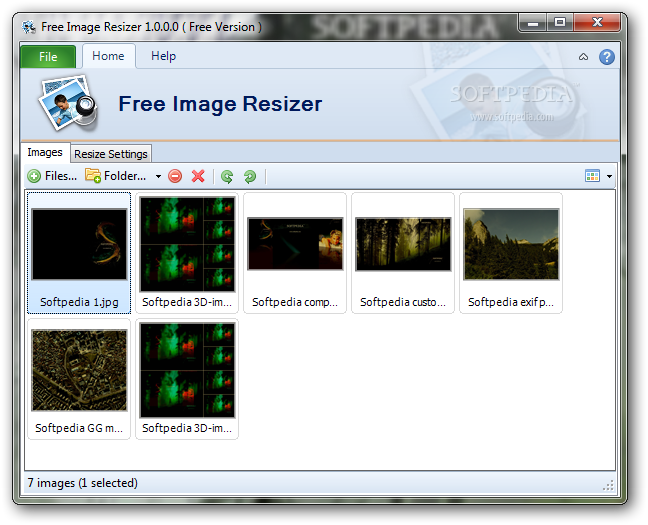
Task: Select the Softpedia 1.jpg thumbnail
Action: tap(79, 253)
